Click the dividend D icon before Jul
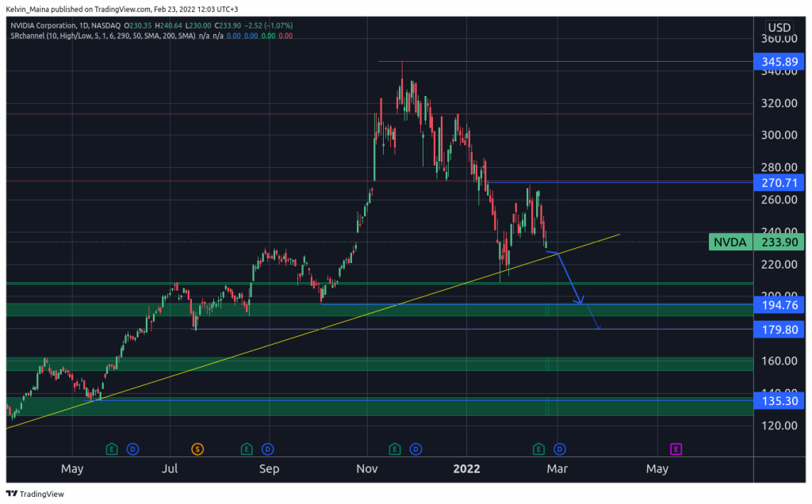The width and height of the screenshot is (812, 504). click(x=132, y=449)
